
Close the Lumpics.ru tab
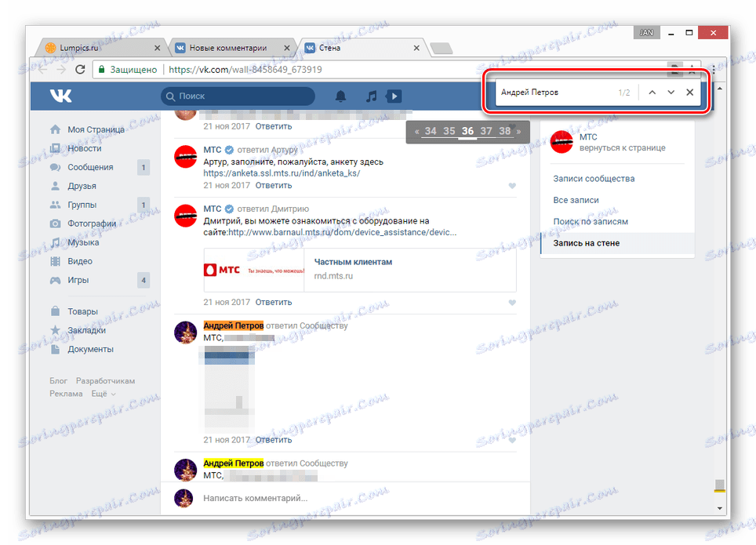click(157, 48)
